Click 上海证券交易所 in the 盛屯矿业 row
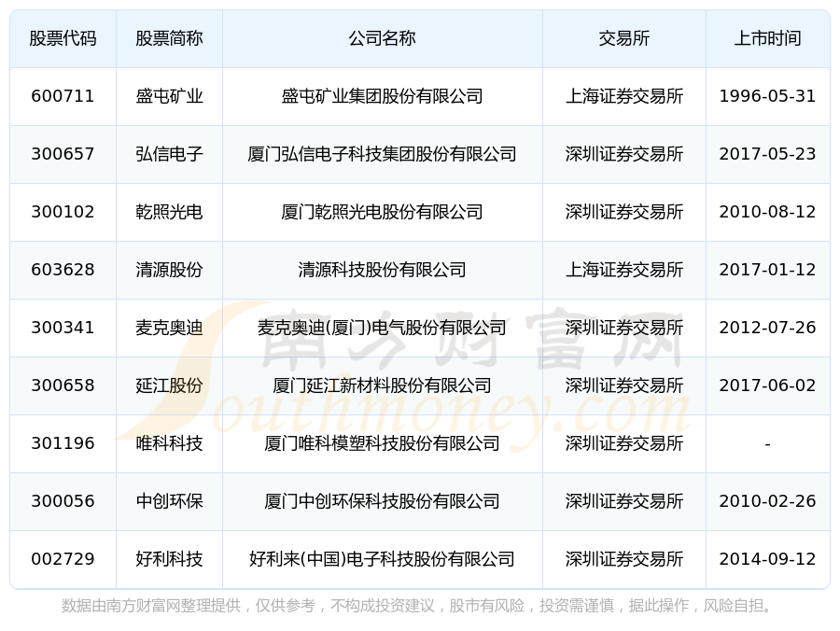The height and width of the screenshot is (631, 840). click(624, 96)
